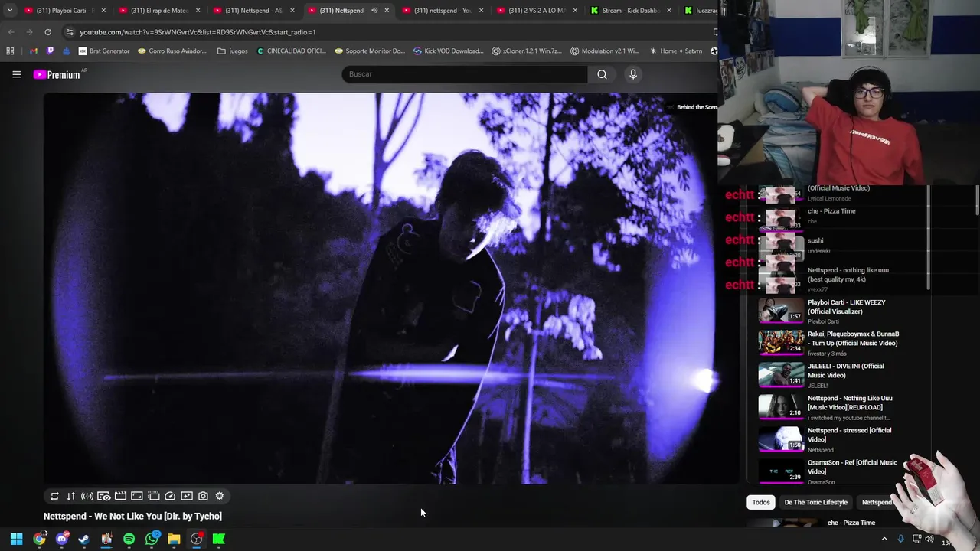Open OBS Studio from taskbar
This screenshot has height=551, width=980.
pyautogui.click(x=196, y=539)
